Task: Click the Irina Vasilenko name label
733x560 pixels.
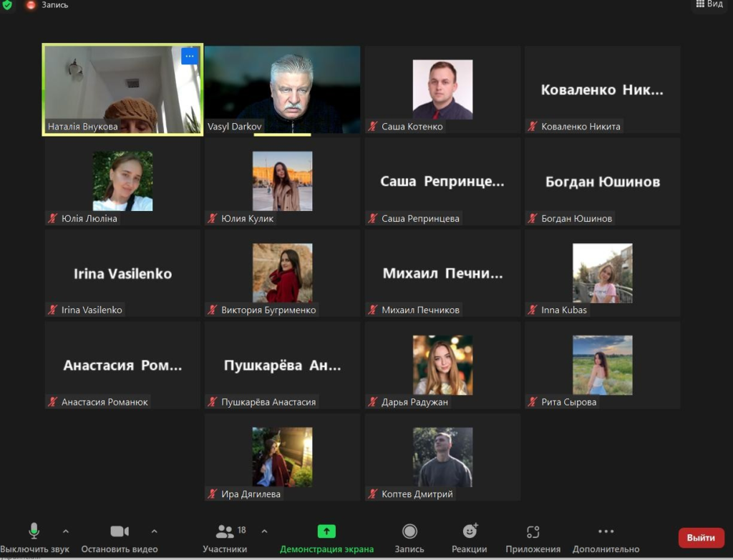Action: pyautogui.click(x=92, y=310)
